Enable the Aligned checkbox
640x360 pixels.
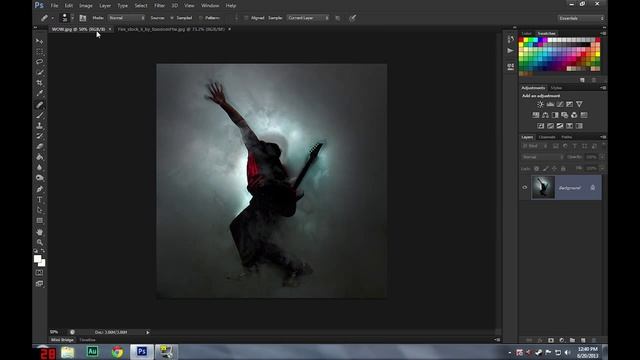[246, 18]
